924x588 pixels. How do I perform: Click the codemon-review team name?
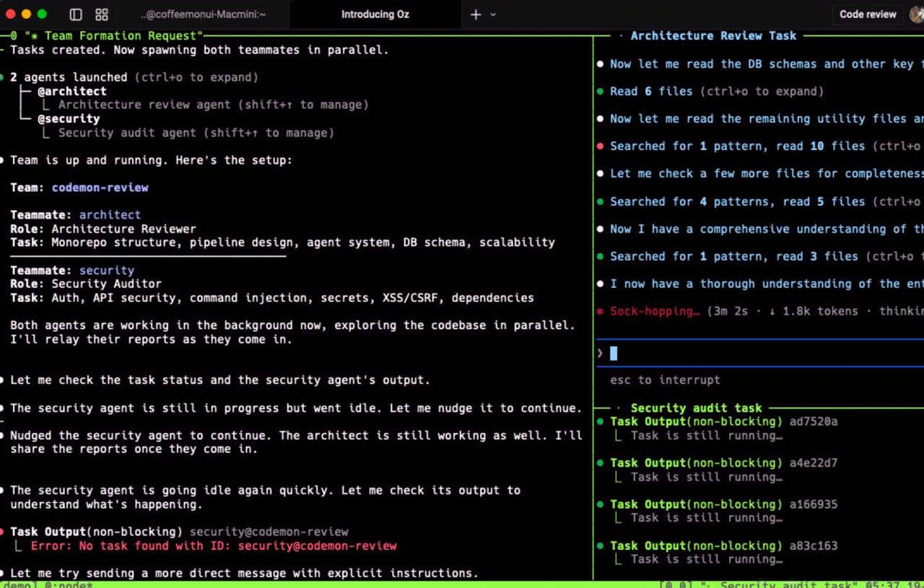click(x=100, y=188)
